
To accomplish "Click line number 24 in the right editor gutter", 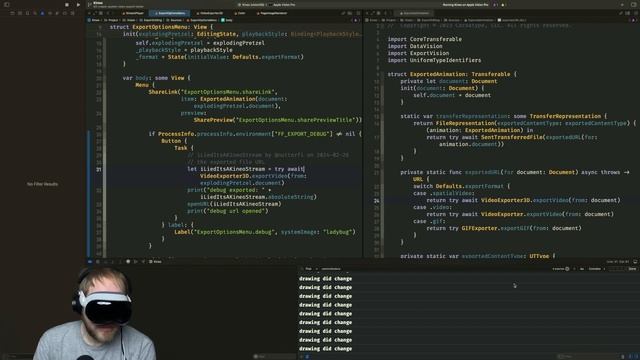I will pyautogui.click(x=376, y=200).
